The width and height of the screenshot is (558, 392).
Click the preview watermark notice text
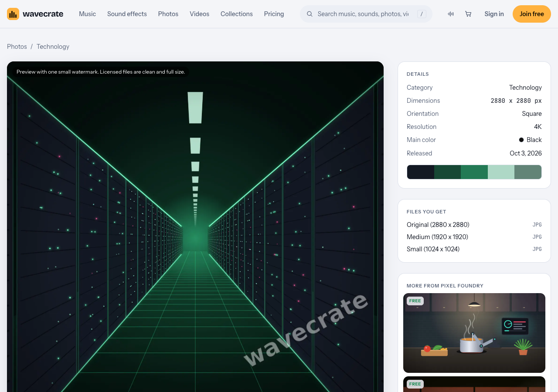pos(101,72)
